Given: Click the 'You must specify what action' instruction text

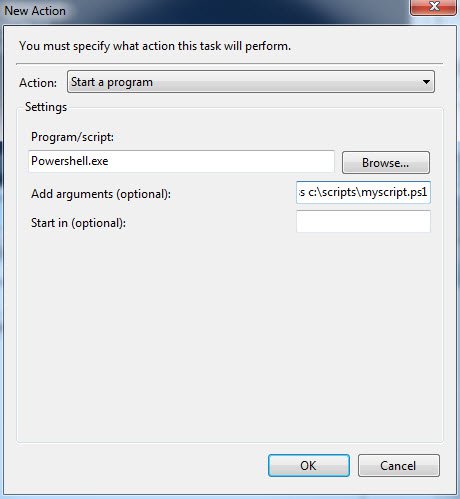Looking at the screenshot, I should [x=155, y=46].
